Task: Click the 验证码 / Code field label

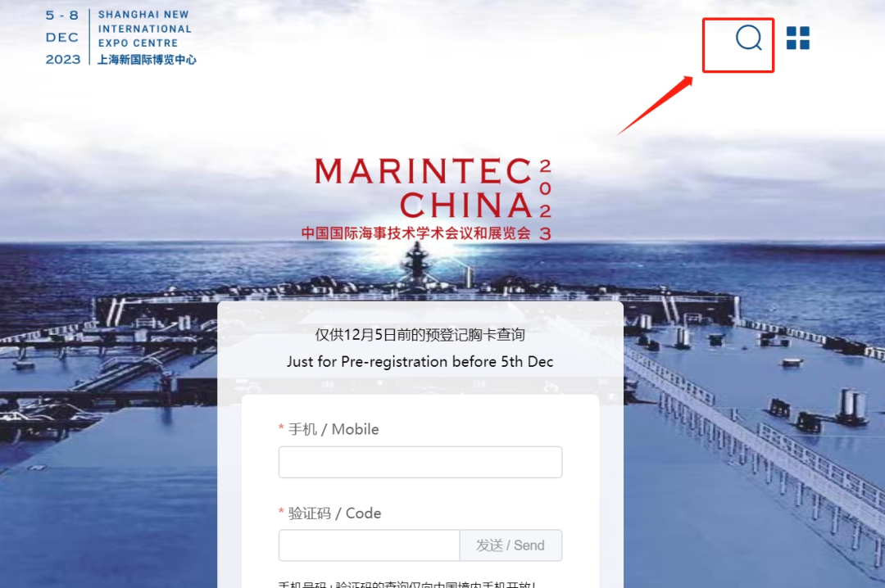Action: 334,513
